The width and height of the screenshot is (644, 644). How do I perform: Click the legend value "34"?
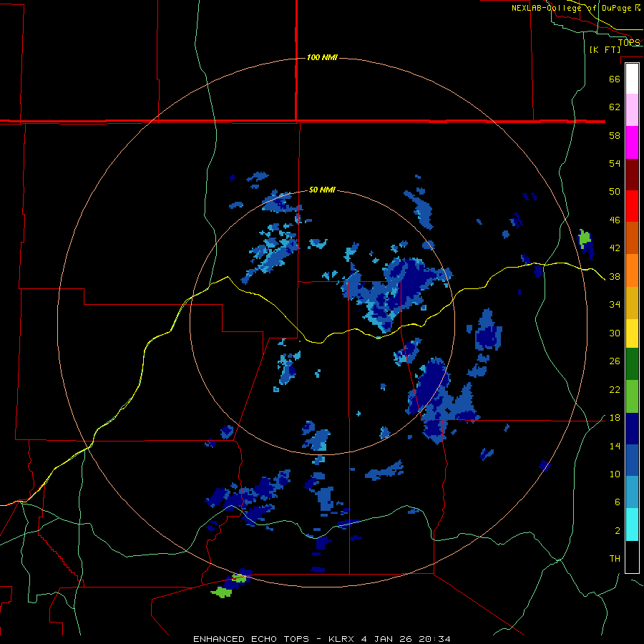point(615,305)
